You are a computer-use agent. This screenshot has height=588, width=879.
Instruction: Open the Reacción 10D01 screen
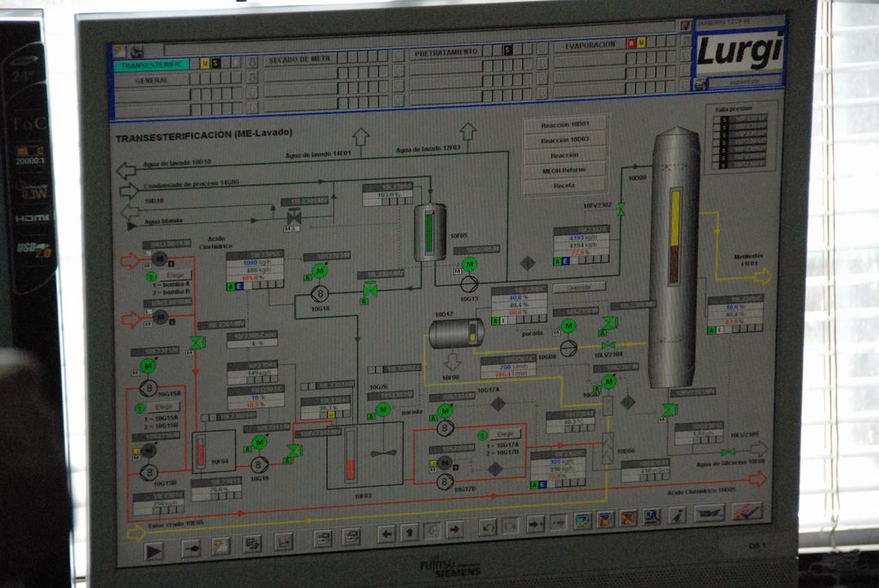pyautogui.click(x=565, y=125)
